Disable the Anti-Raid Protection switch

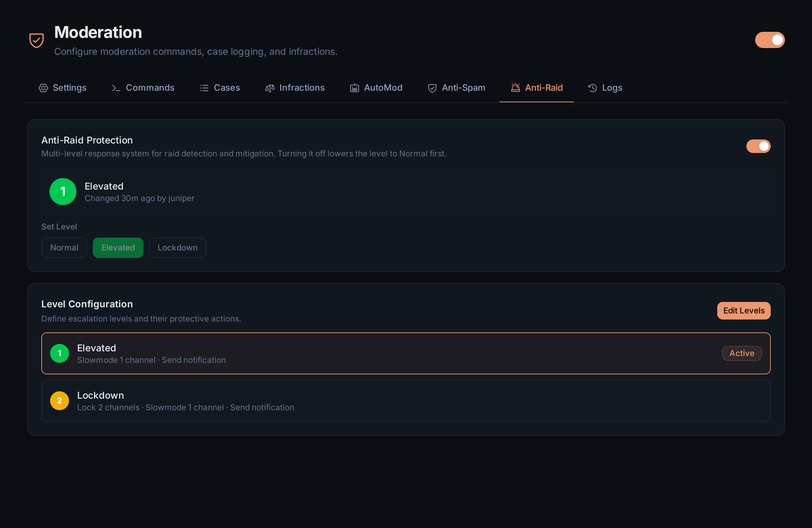758,147
